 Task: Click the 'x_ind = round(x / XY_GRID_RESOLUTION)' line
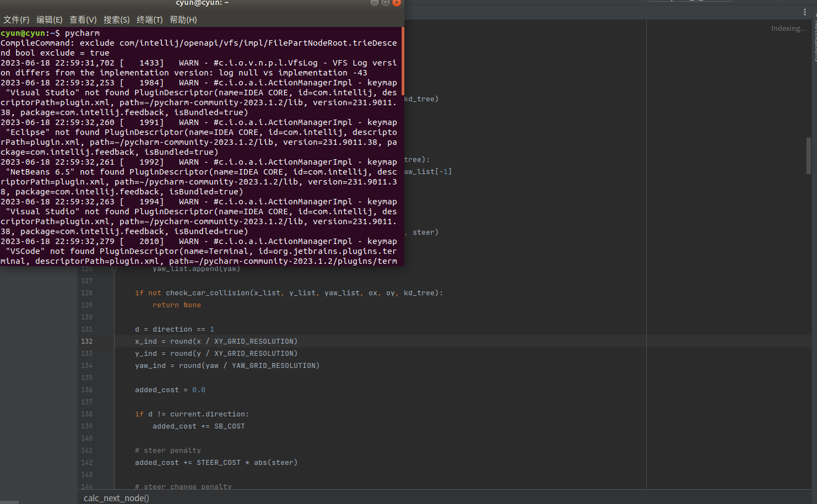[x=216, y=342]
